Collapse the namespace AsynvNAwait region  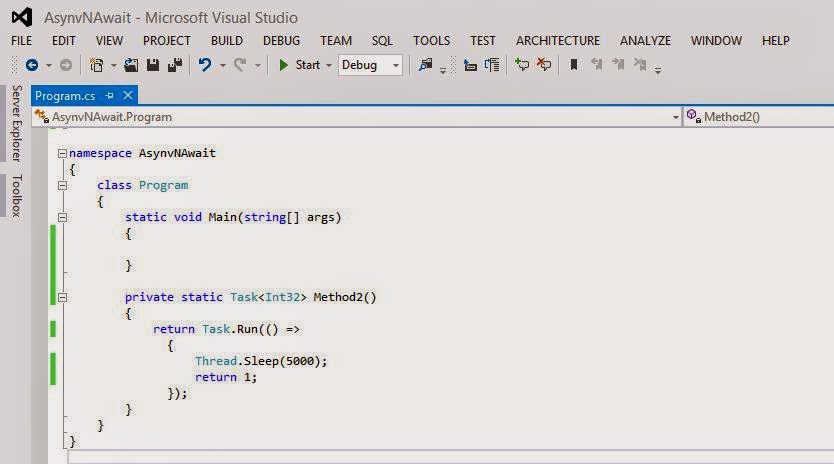point(62,154)
